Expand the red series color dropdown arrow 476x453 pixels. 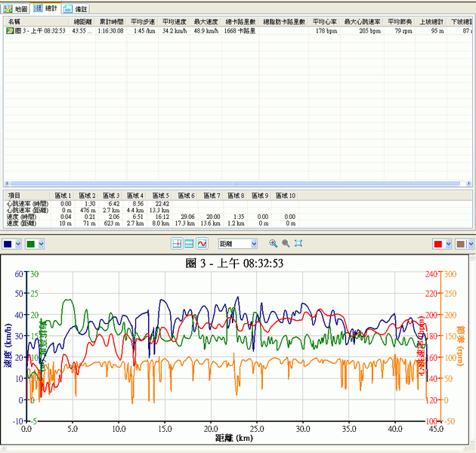tap(447, 244)
